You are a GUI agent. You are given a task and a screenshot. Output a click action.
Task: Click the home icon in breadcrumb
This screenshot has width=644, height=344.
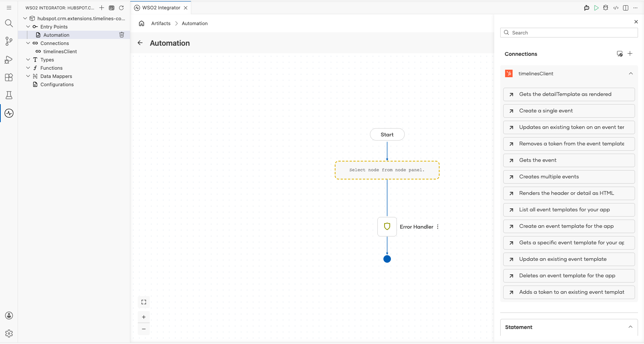pyautogui.click(x=142, y=23)
